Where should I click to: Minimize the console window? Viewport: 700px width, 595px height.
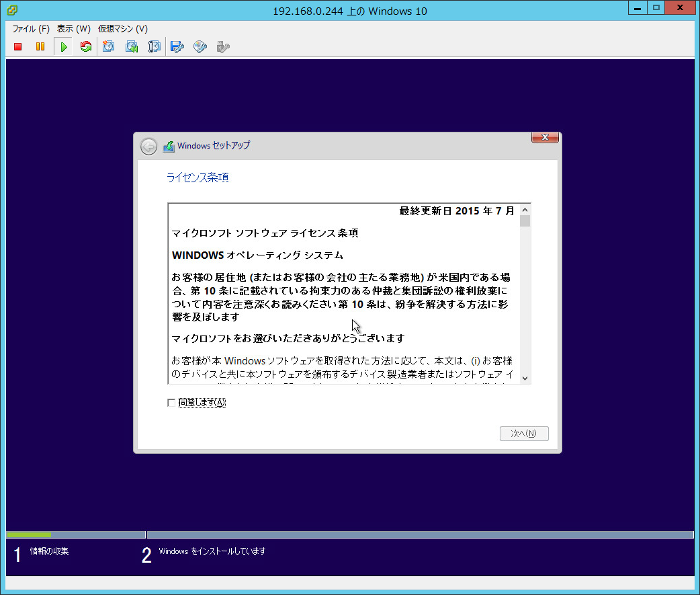point(638,8)
